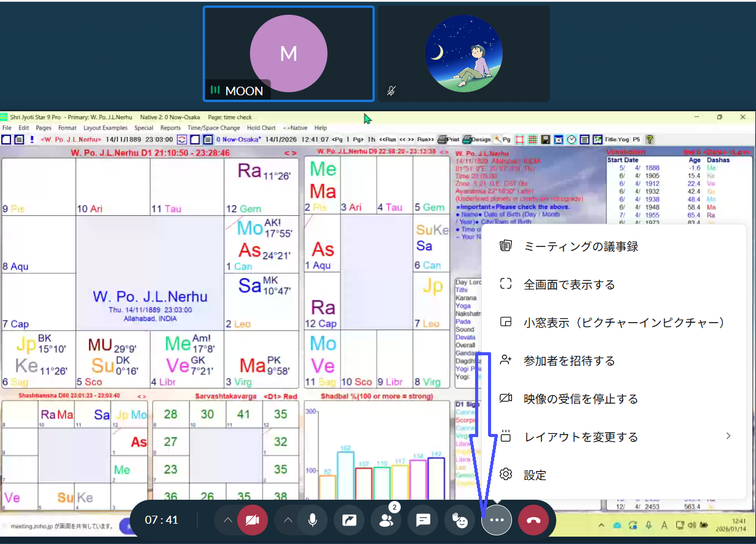Click 参加者を招待する to invite participants
Screen dimensions: 756x544
tap(569, 361)
